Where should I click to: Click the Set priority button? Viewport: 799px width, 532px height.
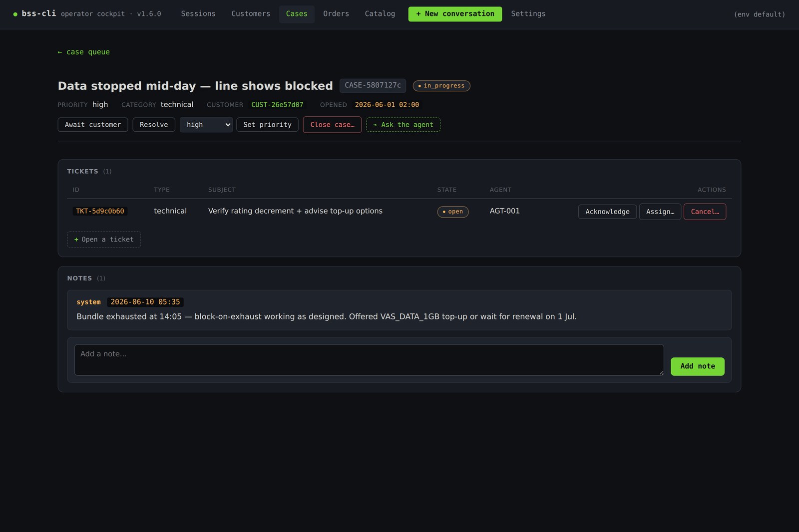(x=267, y=125)
